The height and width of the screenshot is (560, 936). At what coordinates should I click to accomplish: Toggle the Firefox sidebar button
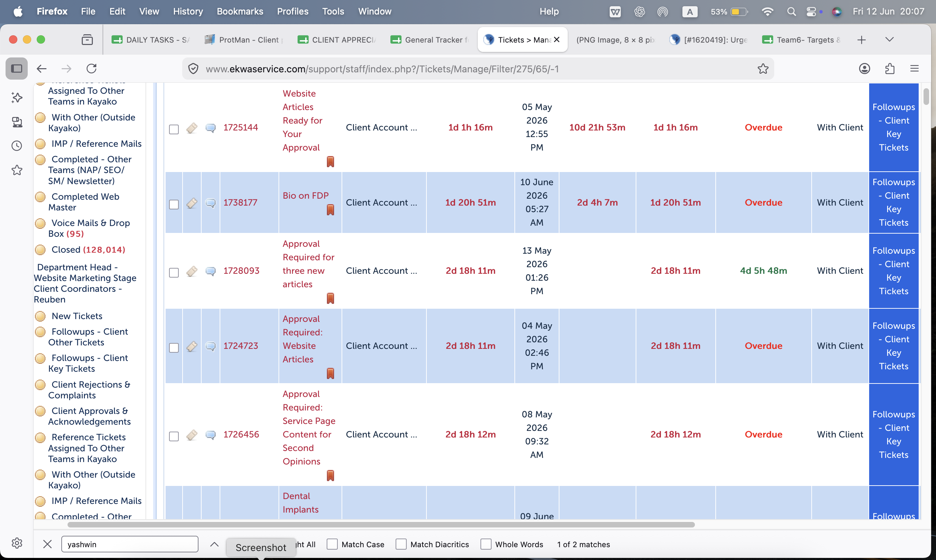[x=17, y=69]
